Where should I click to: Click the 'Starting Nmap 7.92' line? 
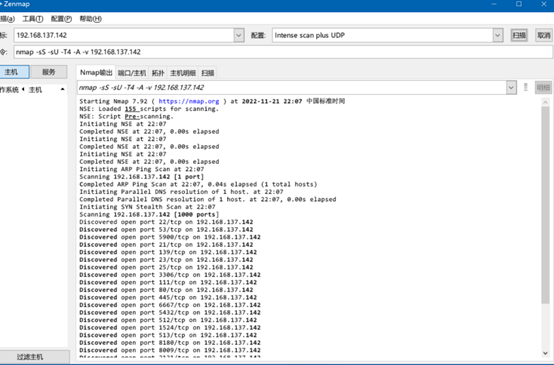(212, 101)
